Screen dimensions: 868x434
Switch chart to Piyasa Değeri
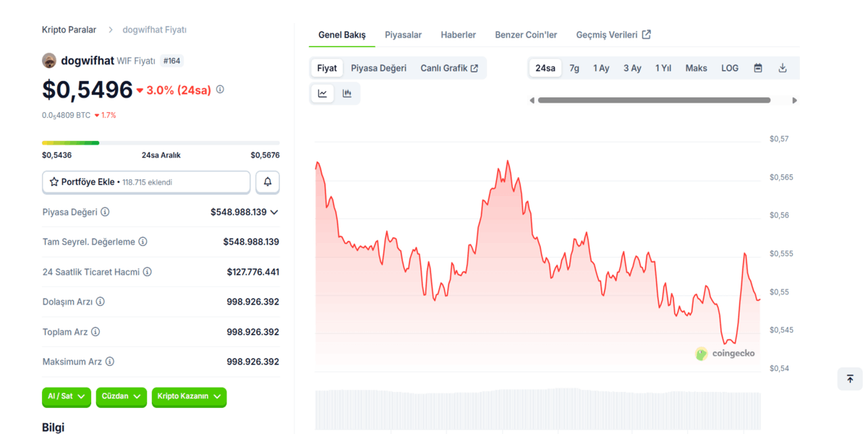[378, 68]
